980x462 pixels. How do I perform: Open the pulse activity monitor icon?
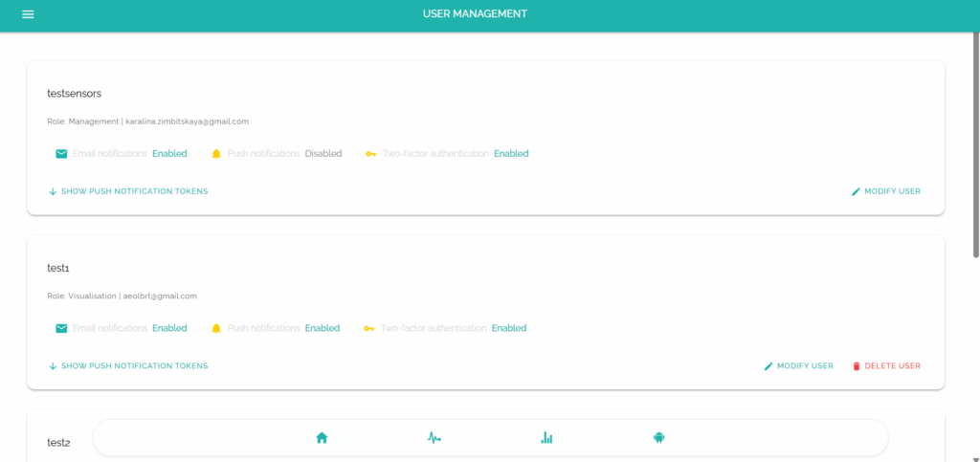point(434,438)
